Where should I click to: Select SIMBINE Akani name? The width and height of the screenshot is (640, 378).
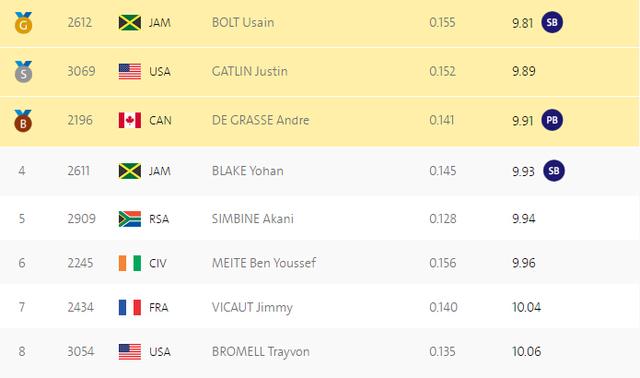click(253, 219)
